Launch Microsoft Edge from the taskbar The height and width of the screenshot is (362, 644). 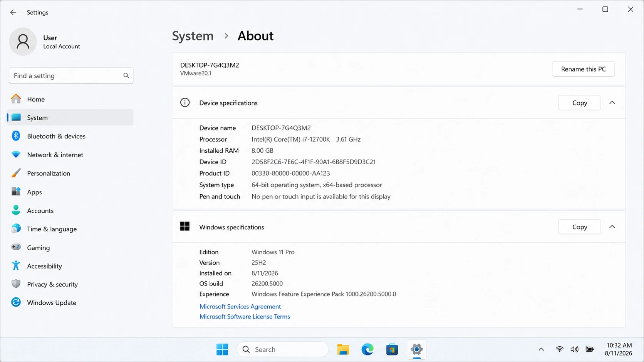click(x=367, y=349)
